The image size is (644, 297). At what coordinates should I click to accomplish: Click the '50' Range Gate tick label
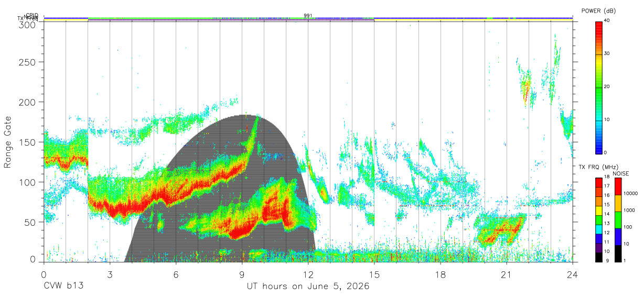pos(29,222)
